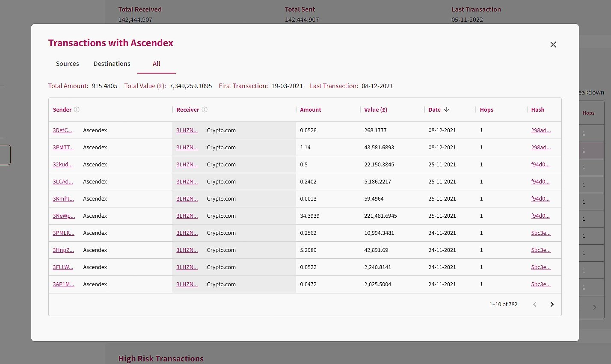Open receiver 3LHZN... in 0.0472 row
The image size is (611, 364).
click(x=187, y=284)
